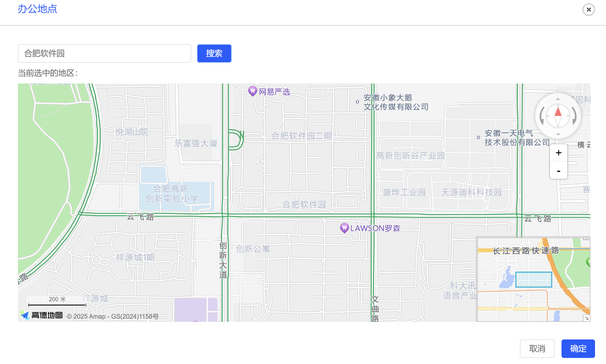Click 安徽一天电气 company point on map

point(478,138)
